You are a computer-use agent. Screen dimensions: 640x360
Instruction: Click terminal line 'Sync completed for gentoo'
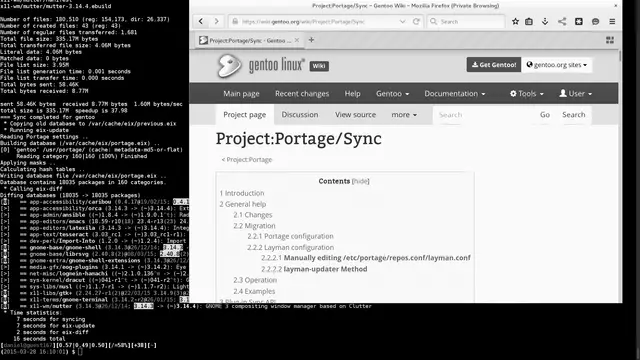coord(49,117)
